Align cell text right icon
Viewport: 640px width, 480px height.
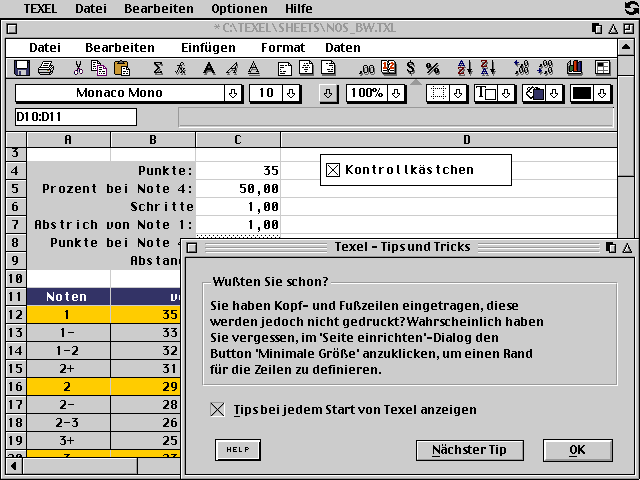328,68
